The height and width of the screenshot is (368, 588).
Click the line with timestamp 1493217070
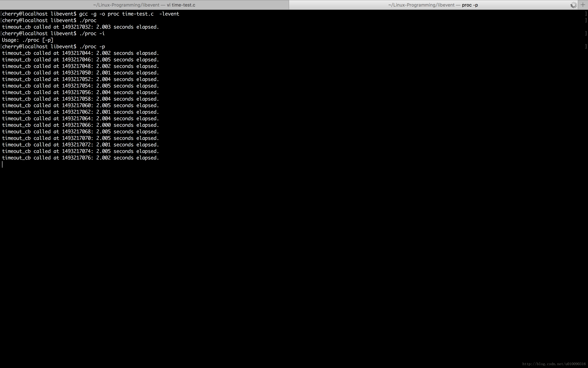[80, 138]
